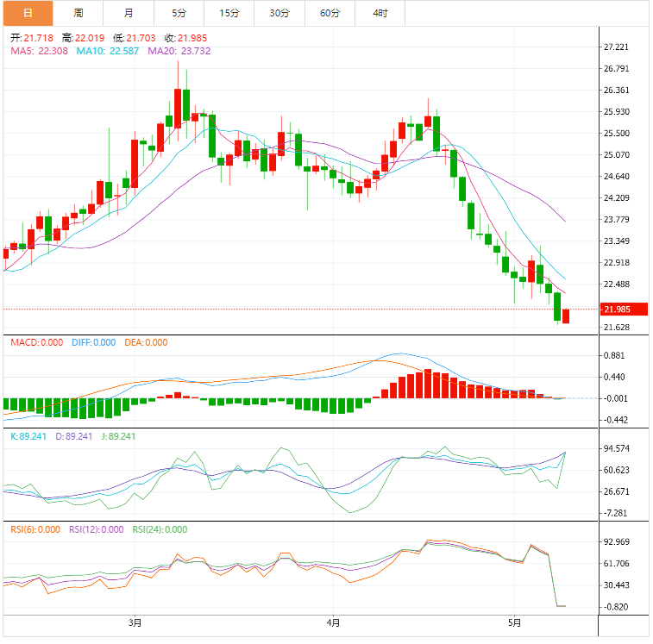
Task: Click the MA10: 22.587 indicator label
Action: tap(108, 51)
